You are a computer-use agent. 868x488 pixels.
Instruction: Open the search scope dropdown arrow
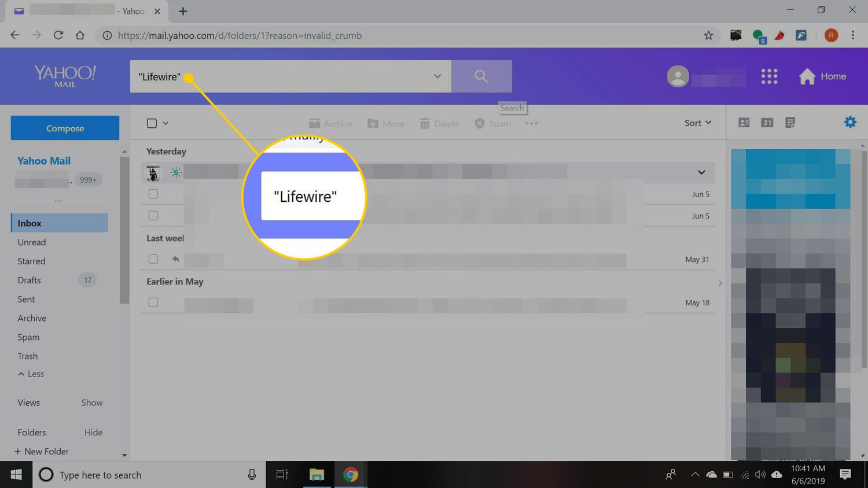[x=437, y=76]
